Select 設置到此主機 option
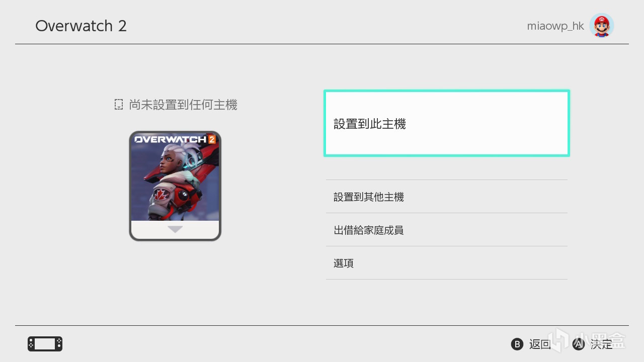This screenshot has height=362, width=644. pos(447,124)
